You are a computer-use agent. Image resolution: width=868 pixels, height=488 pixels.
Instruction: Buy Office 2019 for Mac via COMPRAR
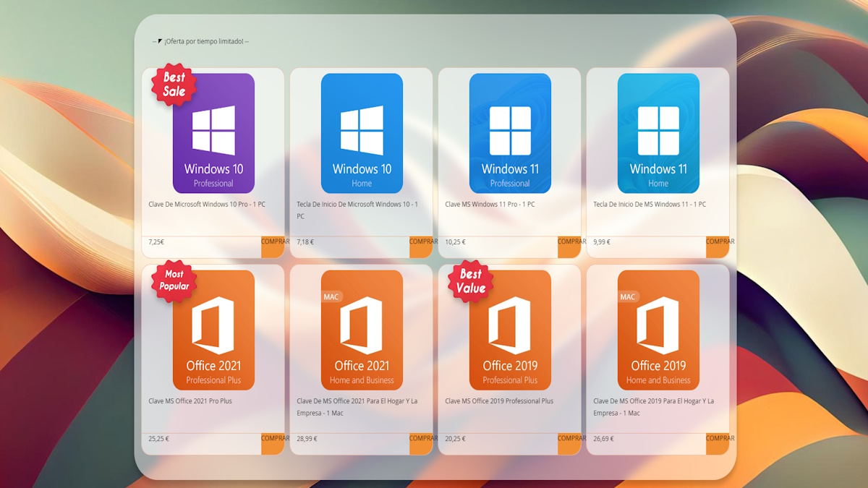point(718,443)
